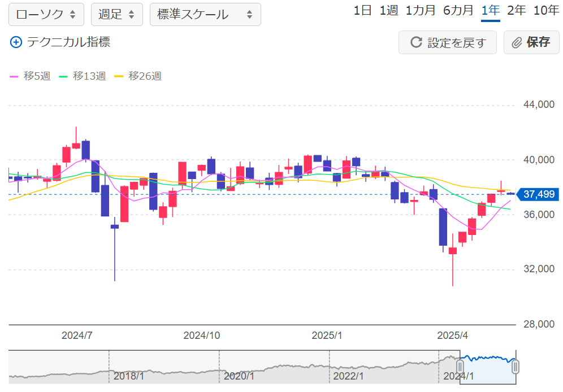
Task: Click the highlighted blue navigator range
Action: (x=488, y=367)
